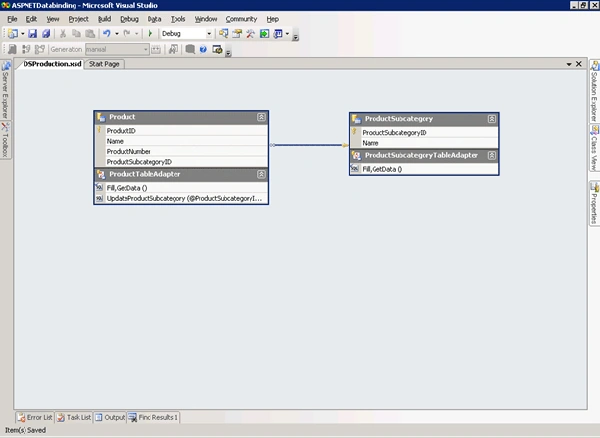Open the Project menu

(78, 19)
